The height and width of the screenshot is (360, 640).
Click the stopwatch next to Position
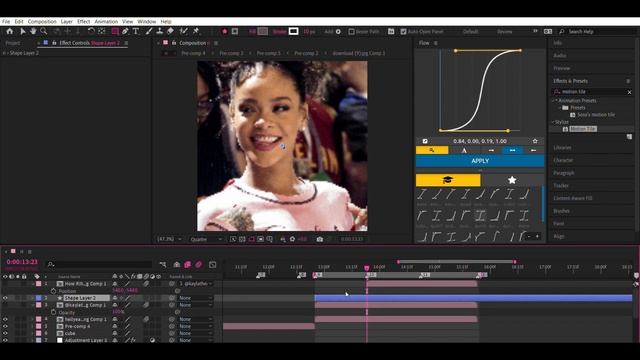[x=53, y=291]
